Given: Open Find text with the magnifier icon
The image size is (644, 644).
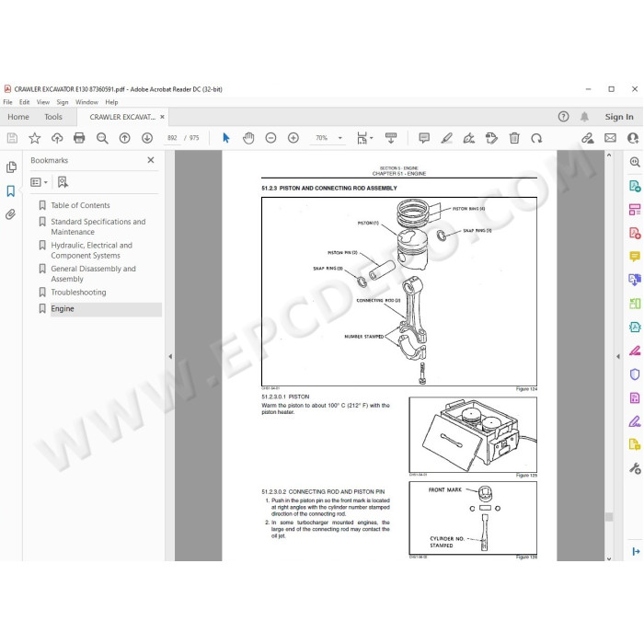Looking at the screenshot, I should tap(102, 138).
